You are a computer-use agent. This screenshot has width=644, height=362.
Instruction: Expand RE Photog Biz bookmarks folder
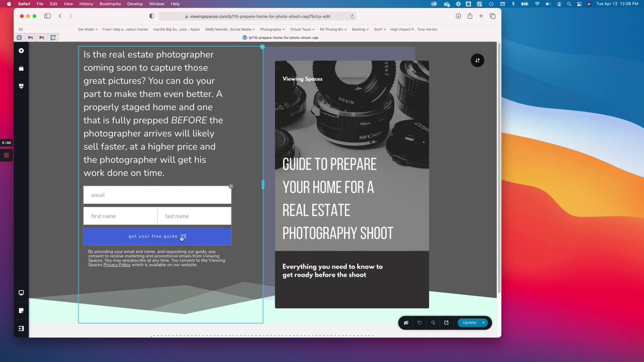[x=333, y=29]
